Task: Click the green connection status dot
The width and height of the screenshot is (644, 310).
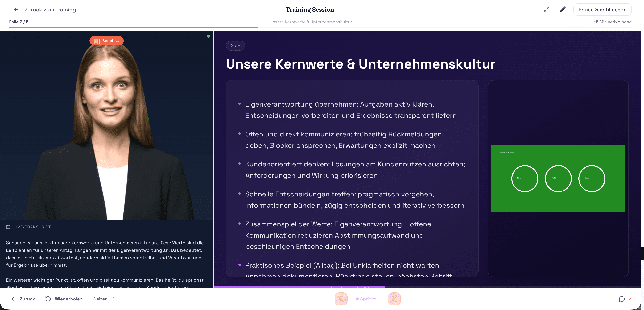Action: coord(209,36)
